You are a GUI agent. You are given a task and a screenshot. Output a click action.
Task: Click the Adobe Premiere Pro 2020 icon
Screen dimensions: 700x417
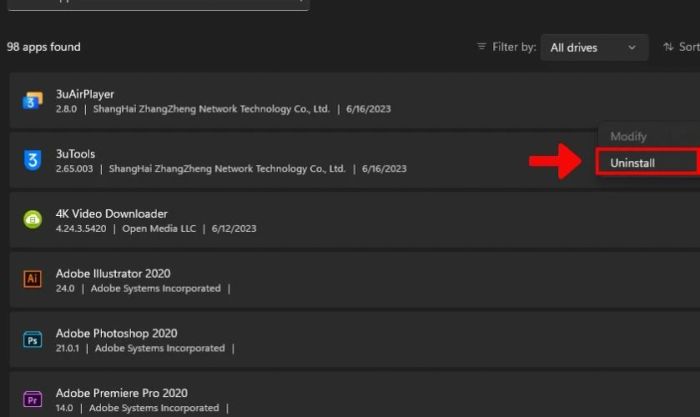33,399
